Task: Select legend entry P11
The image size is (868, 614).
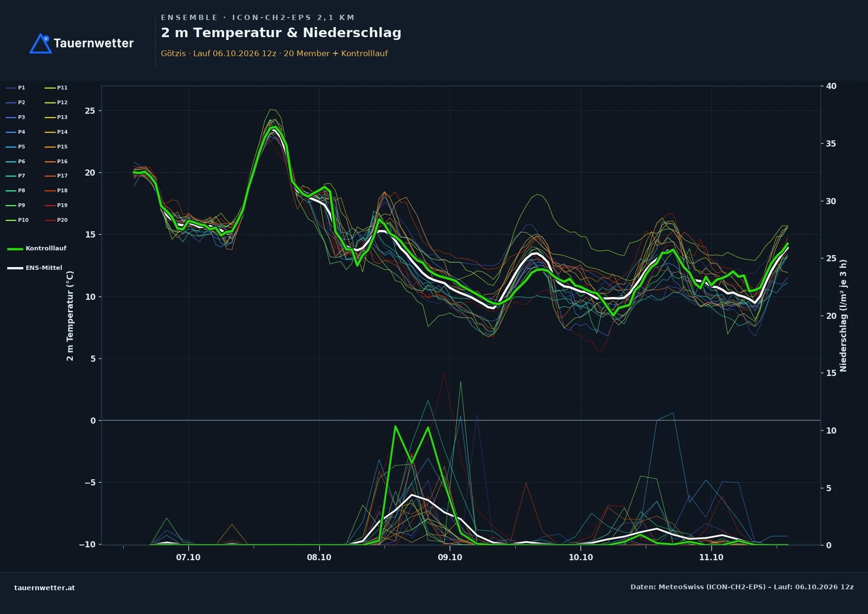Action: tap(56, 88)
